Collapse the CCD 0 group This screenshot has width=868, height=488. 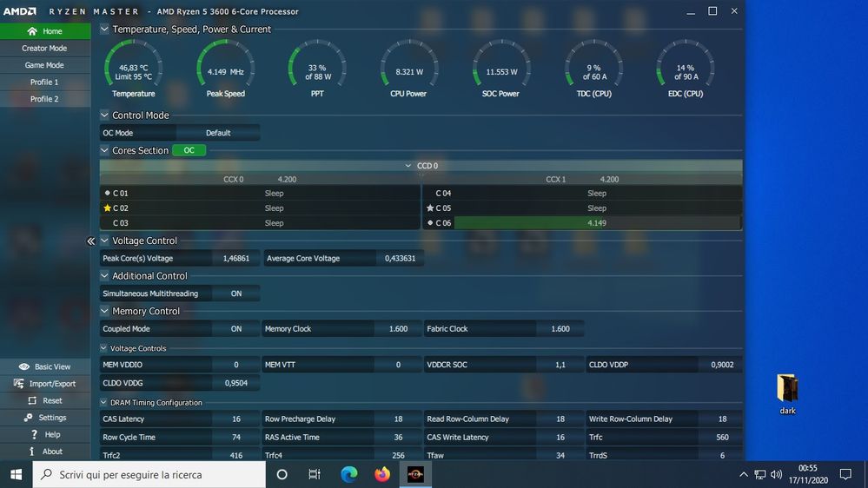point(408,166)
